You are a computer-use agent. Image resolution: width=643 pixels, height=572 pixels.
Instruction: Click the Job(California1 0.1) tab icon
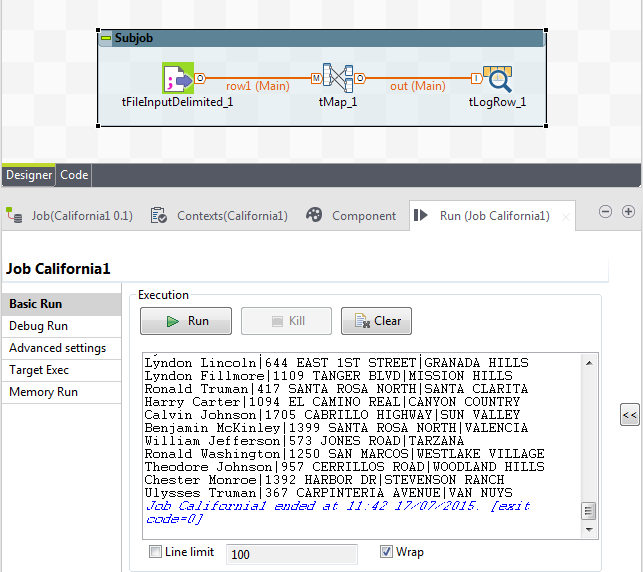tap(14, 215)
